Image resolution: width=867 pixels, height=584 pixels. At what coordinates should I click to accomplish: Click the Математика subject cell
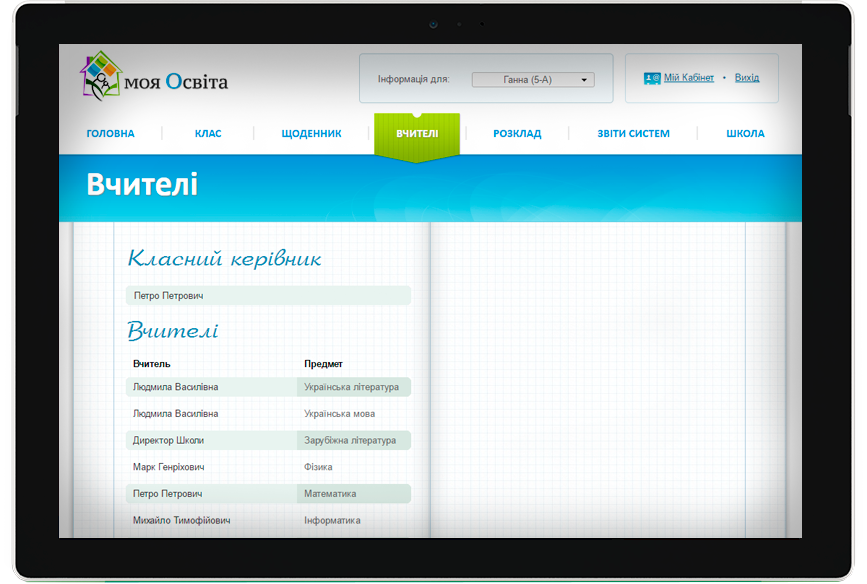click(x=354, y=493)
